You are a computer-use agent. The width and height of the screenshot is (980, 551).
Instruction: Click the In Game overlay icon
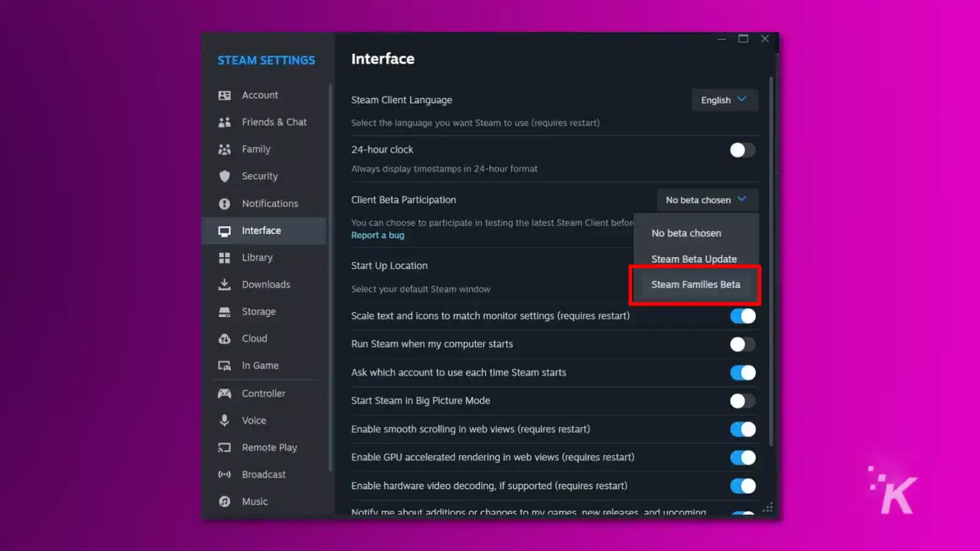click(x=225, y=365)
